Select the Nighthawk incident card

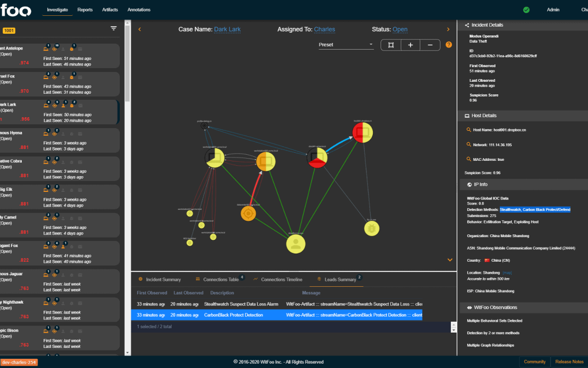(59, 310)
